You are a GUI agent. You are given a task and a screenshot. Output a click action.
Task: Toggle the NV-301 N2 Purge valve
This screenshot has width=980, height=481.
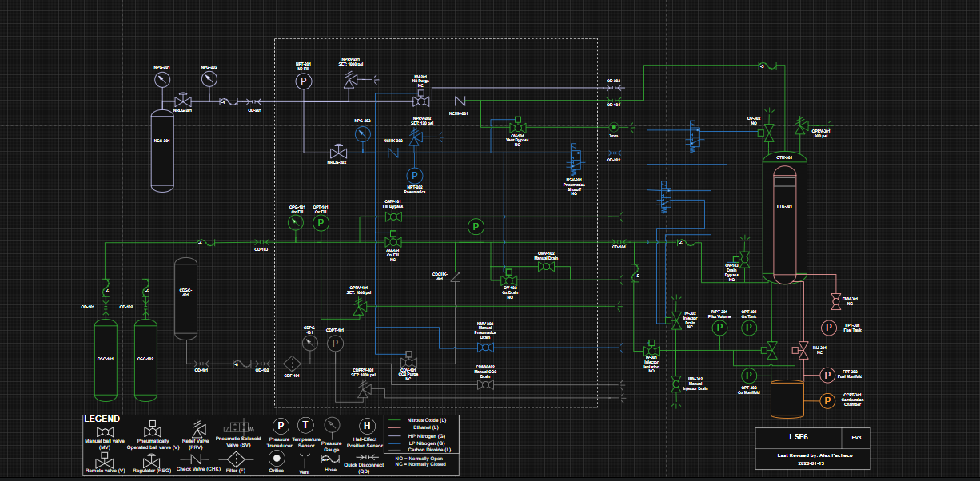point(421,100)
